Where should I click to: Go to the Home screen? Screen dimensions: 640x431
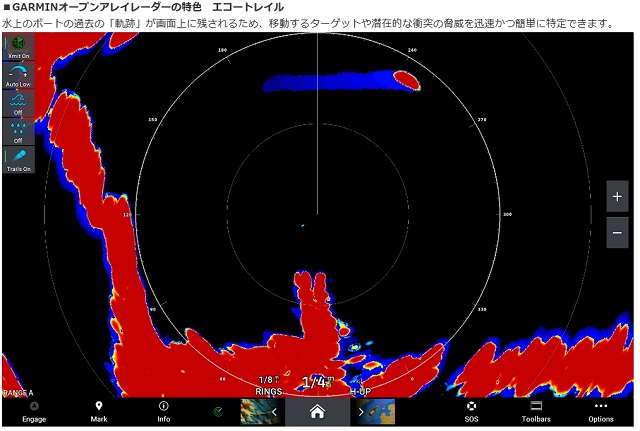317,411
